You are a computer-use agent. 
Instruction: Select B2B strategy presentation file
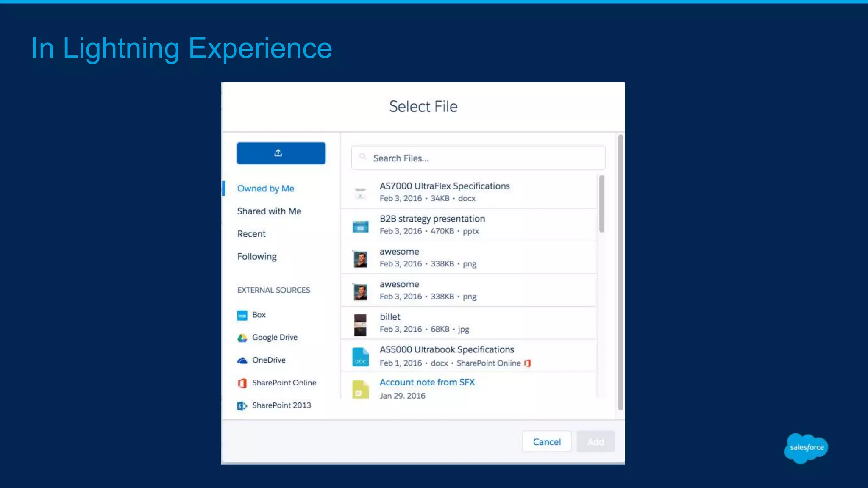pos(469,225)
